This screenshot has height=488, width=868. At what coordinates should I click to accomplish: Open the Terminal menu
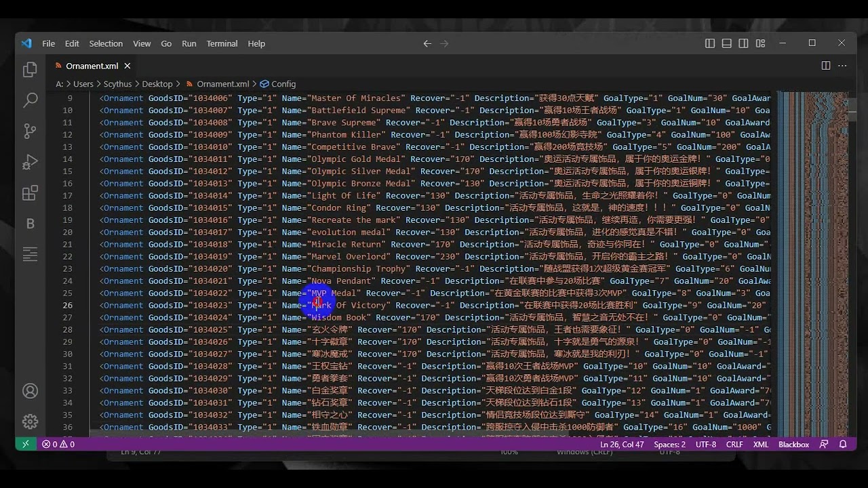click(x=222, y=43)
